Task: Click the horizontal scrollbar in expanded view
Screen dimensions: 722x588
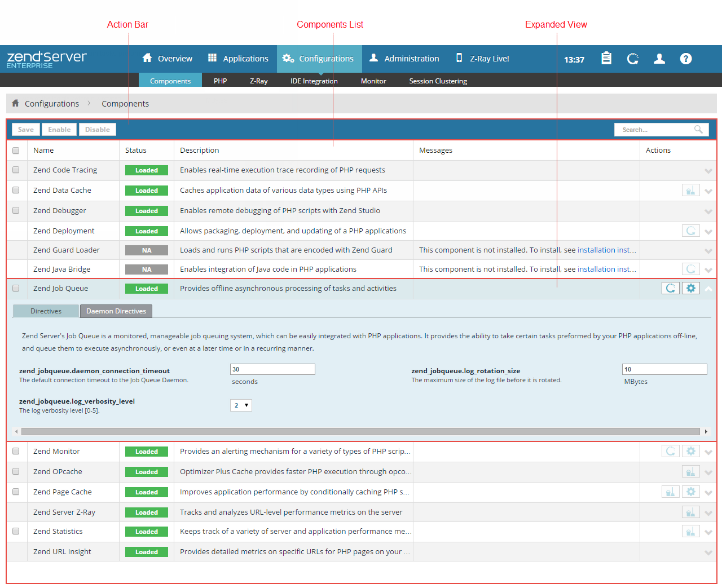Action: click(361, 432)
